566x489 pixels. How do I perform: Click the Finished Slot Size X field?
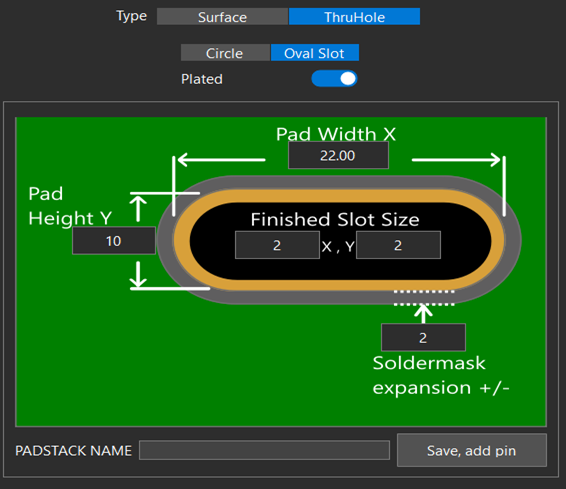[x=277, y=245]
